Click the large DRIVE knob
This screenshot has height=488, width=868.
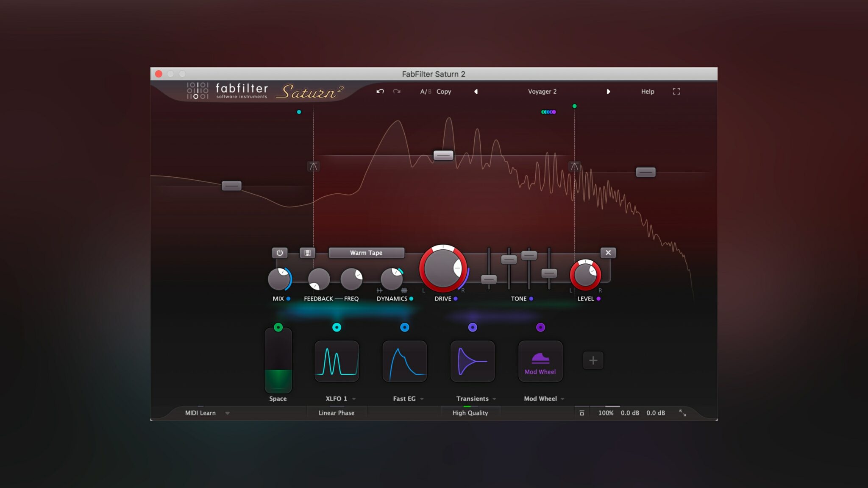pos(443,268)
